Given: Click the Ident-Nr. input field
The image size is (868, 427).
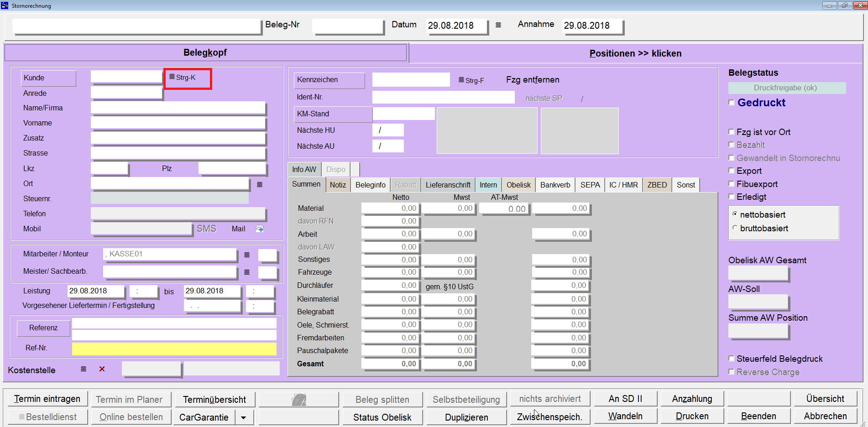Looking at the screenshot, I should point(444,97).
